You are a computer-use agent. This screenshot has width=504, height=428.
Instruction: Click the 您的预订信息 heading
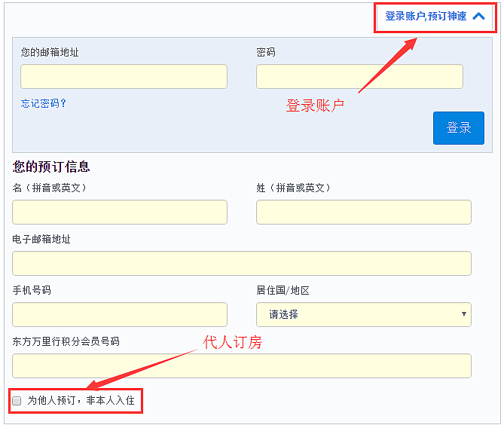pos(51,167)
